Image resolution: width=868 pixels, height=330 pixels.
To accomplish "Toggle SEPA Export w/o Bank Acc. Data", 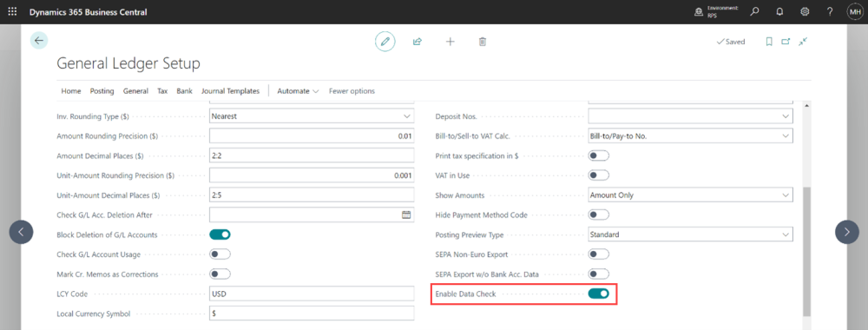I will point(598,274).
